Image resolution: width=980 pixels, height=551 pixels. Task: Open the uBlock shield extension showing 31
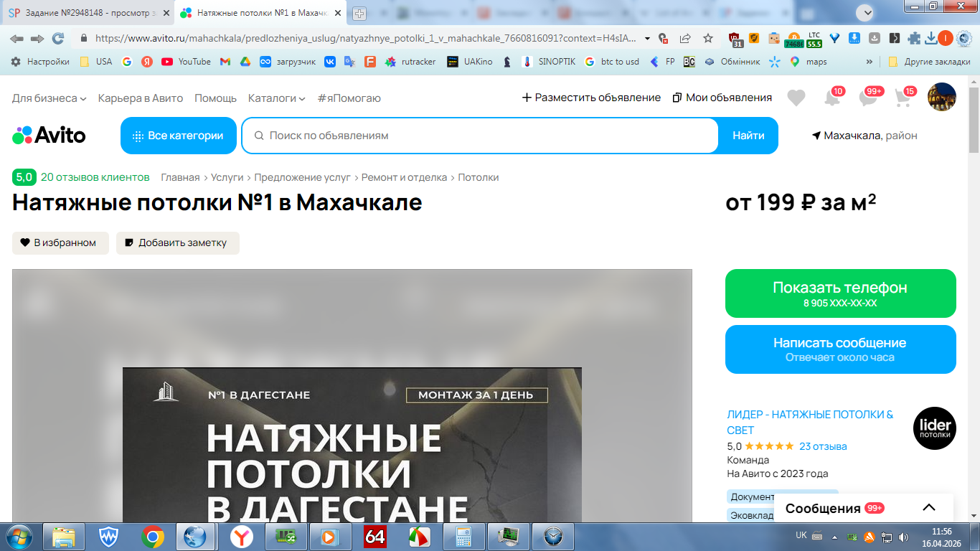[735, 39]
